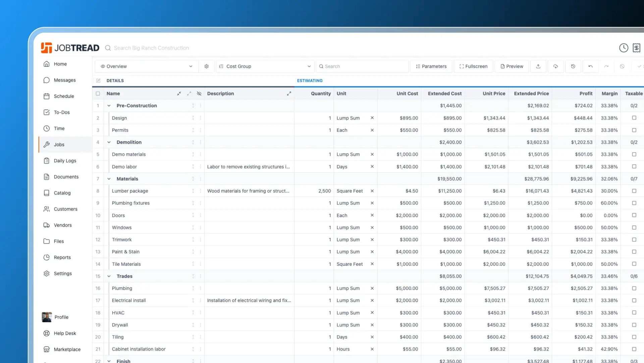Image resolution: width=644 pixels, height=363 pixels.
Task: Open the Cost Group grouping dropdown
Action: [265, 66]
